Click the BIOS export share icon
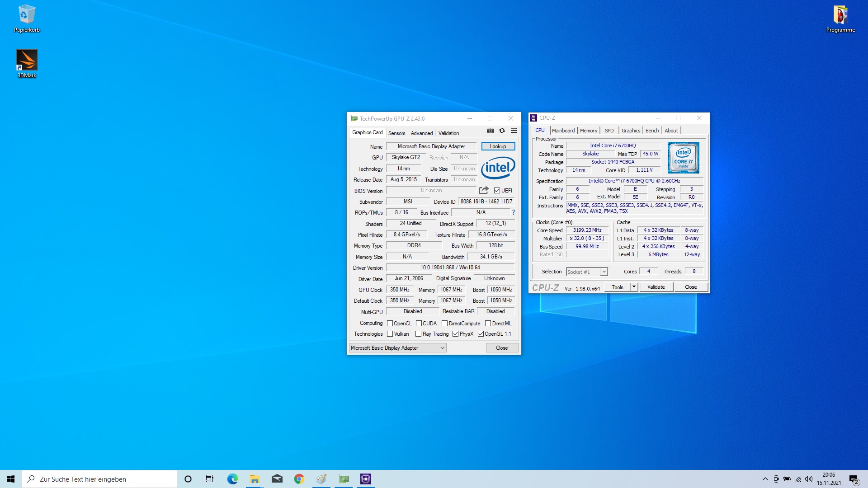The image size is (868, 488). tap(484, 190)
